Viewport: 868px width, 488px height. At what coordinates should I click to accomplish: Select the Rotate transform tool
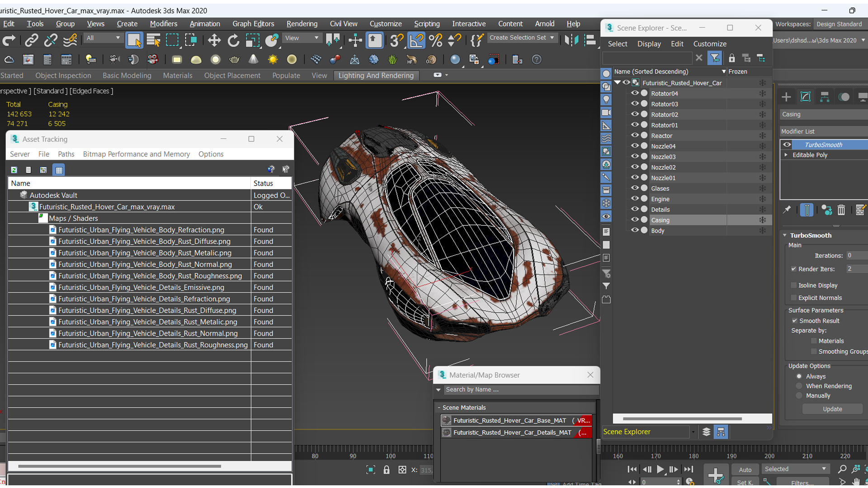[233, 40]
